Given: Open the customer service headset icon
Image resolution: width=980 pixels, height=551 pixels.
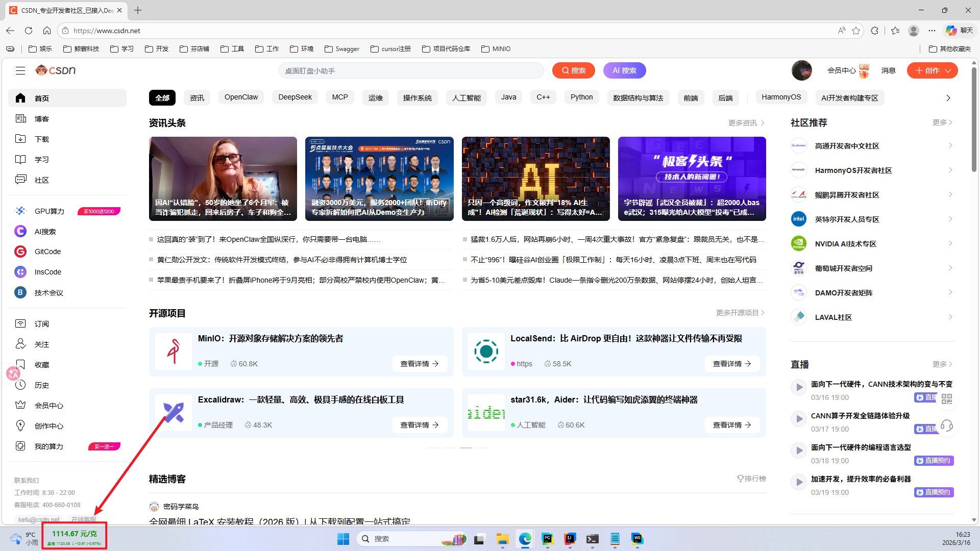Looking at the screenshot, I should 946,425.
